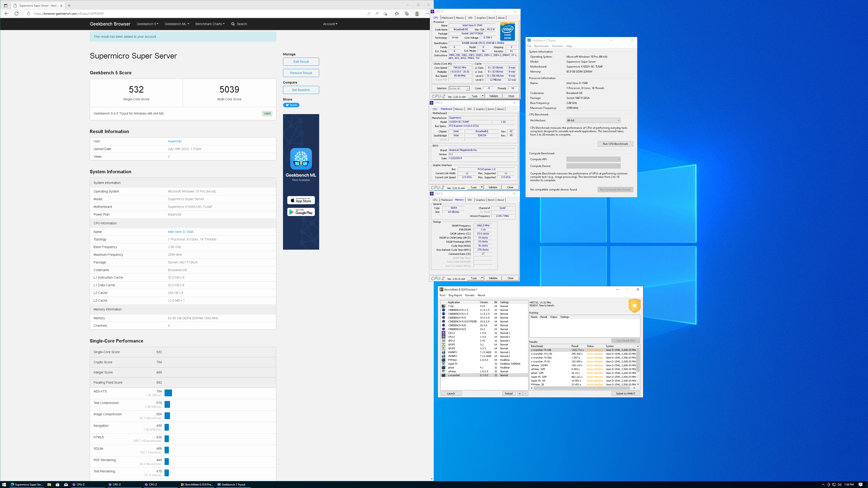The width and height of the screenshot is (868, 488).
Task: Open the Favorites list icon in Edge
Action: [397, 14]
